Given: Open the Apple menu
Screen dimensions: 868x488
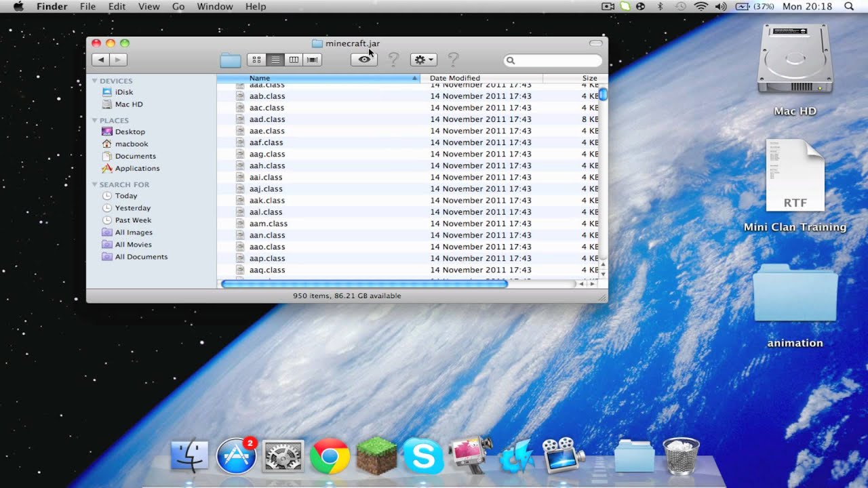Looking at the screenshot, I should 18,6.
